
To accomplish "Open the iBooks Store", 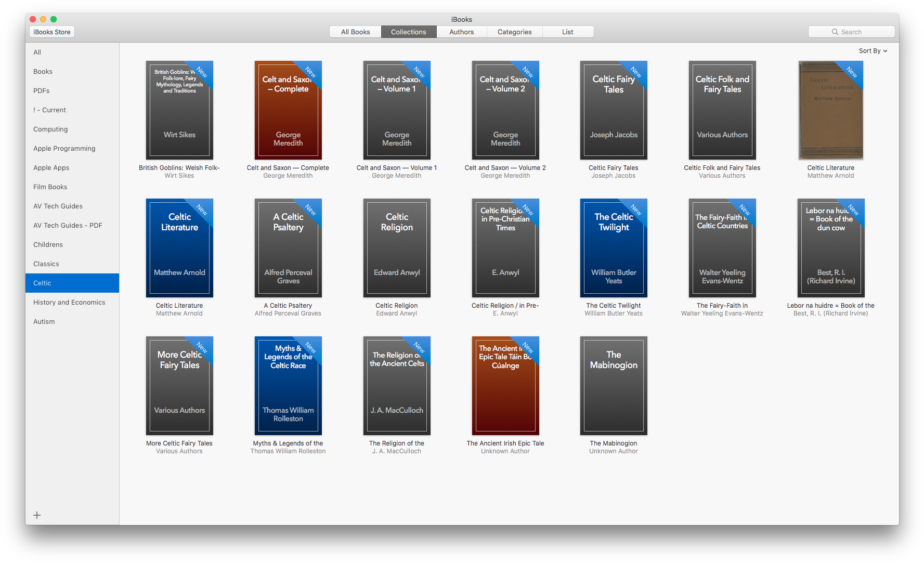I will click(x=52, y=32).
